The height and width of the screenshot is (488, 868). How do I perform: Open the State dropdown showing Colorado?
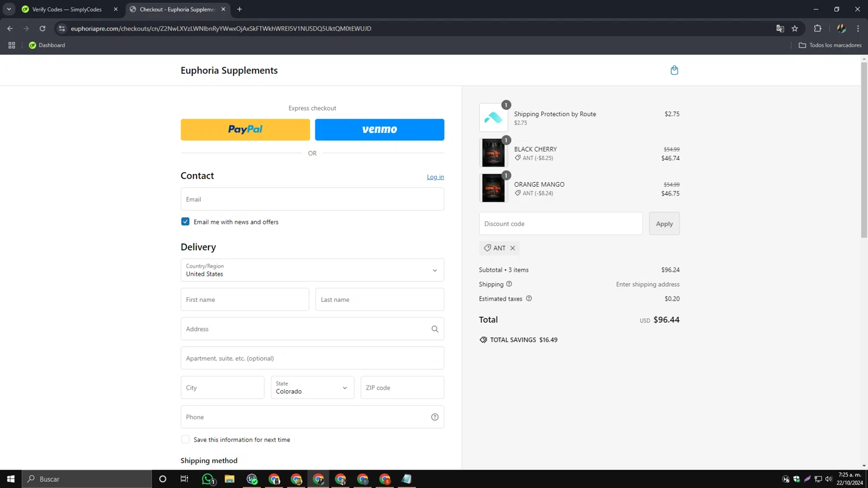pos(312,387)
